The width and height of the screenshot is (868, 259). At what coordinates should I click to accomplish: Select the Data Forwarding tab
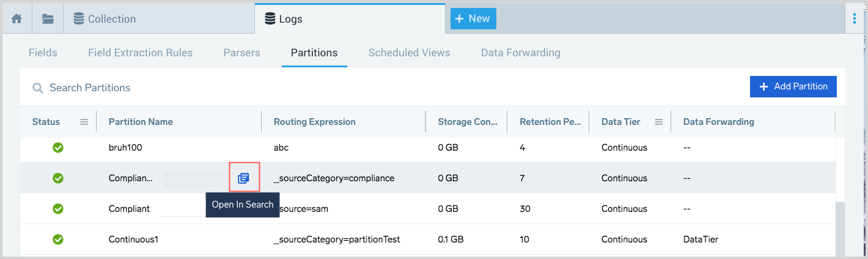tap(520, 53)
